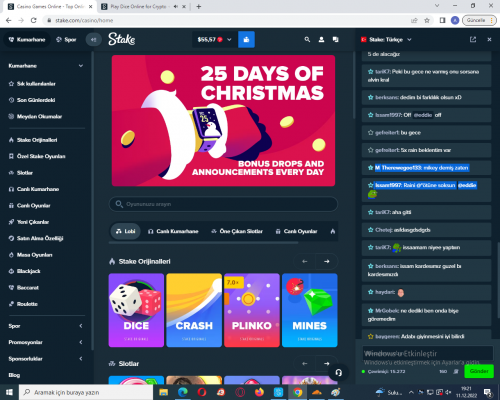Open the live support headset button
Viewport: 500px width, 400px height.
[339, 372]
